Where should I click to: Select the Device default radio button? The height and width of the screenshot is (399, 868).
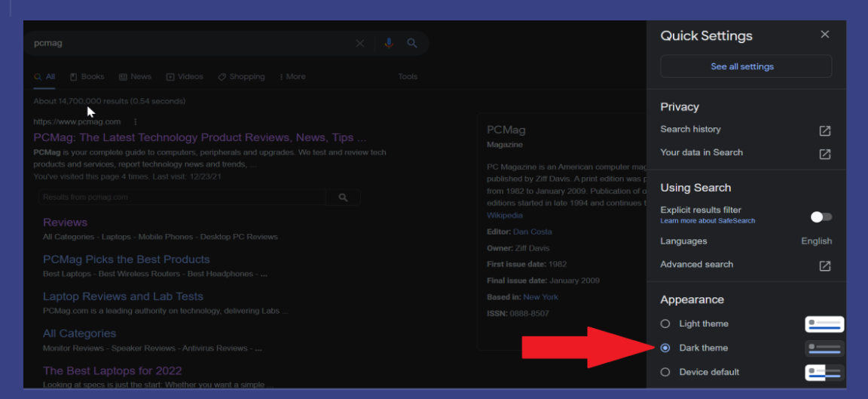click(665, 372)
